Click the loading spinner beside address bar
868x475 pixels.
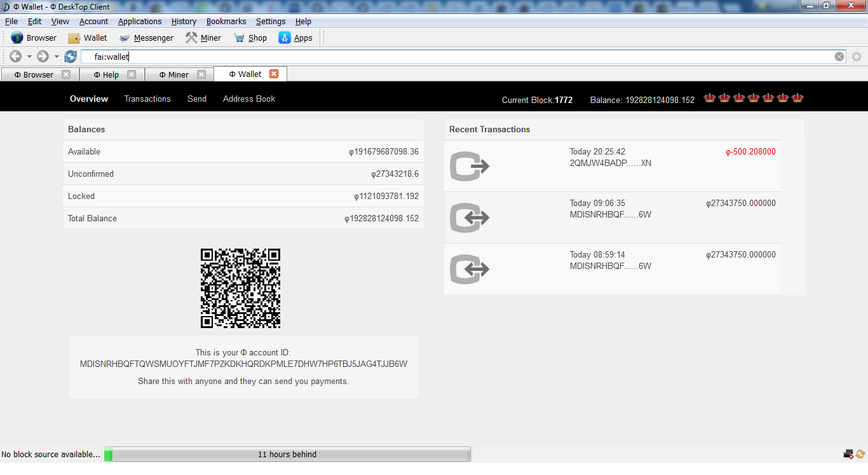857,57
